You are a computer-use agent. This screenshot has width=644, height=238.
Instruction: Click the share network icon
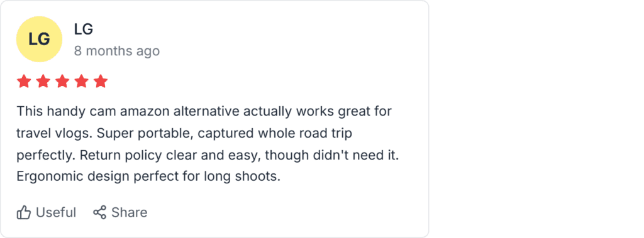[x=99, y=212]
